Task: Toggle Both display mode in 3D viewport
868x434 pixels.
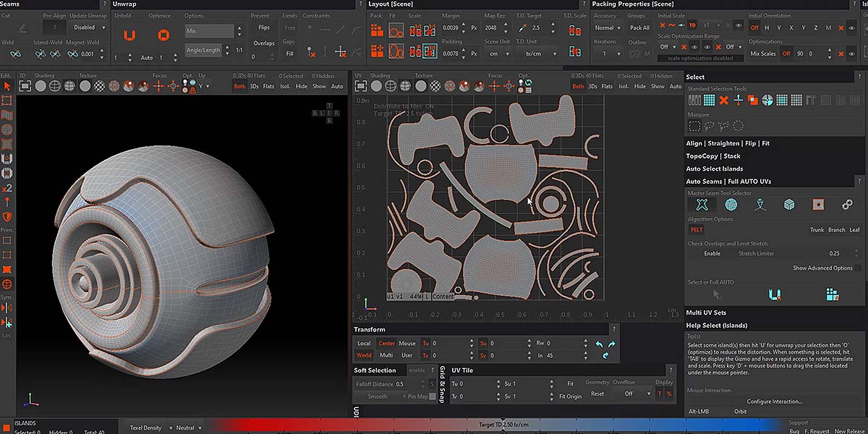Action: pos(239,86)
